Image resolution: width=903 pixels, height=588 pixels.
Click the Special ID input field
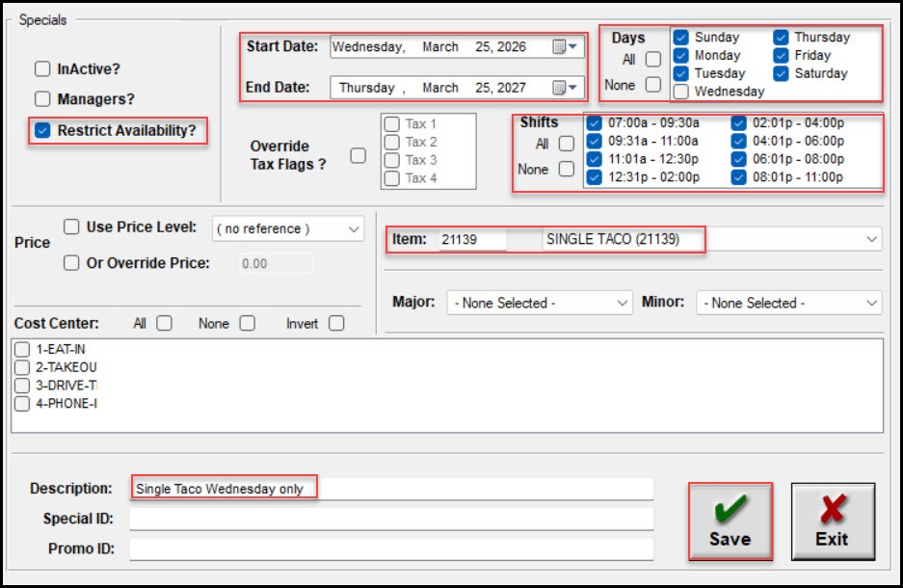[x=390, y=519]
